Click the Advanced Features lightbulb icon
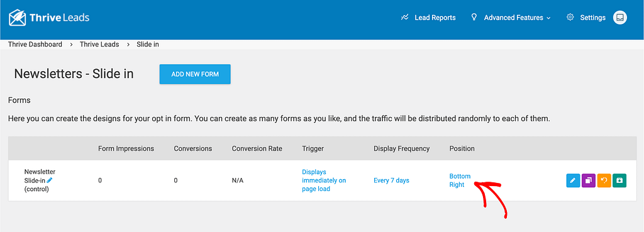Image resolution: width=644 pixels, height=232 pixels. (x=474, y=17)
